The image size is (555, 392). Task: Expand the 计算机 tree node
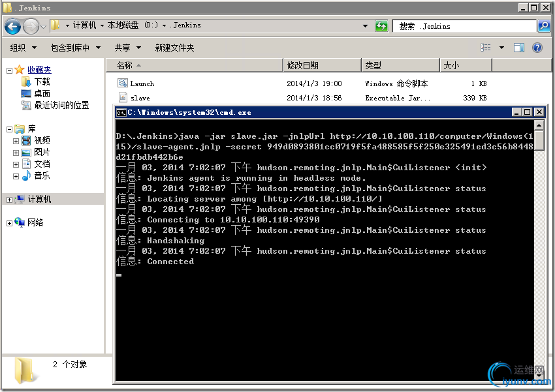pos(10,200)
